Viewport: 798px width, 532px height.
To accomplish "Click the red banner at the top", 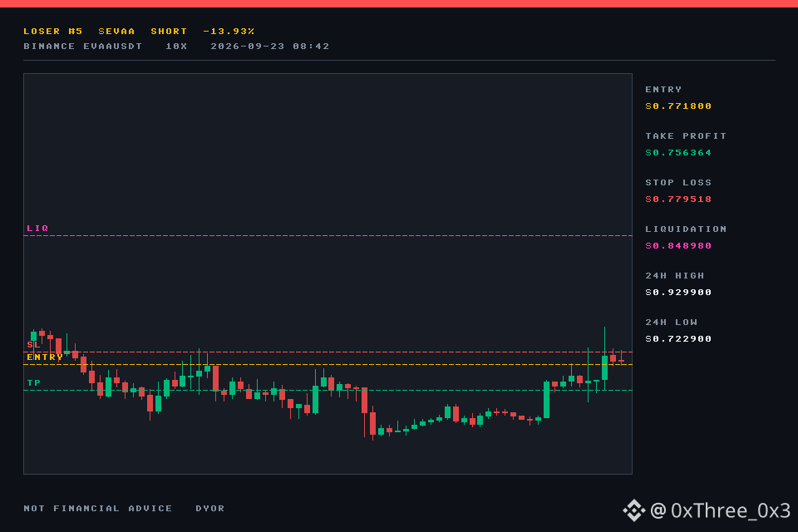I will point(399,3).
